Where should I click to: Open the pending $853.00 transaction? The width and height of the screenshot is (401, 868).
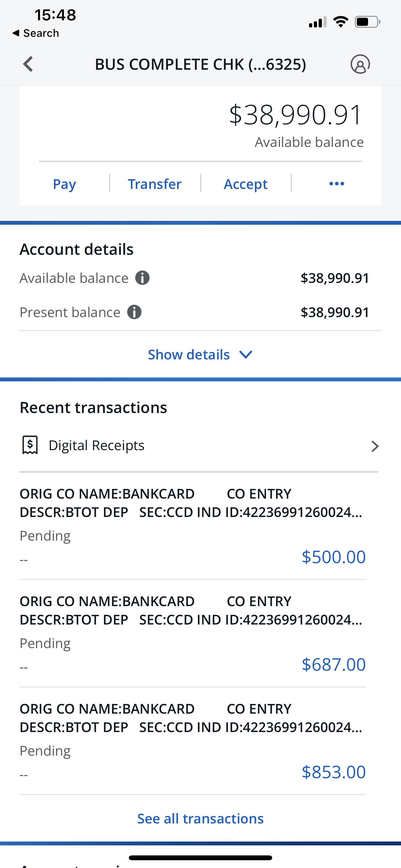(x=193, y=741)
